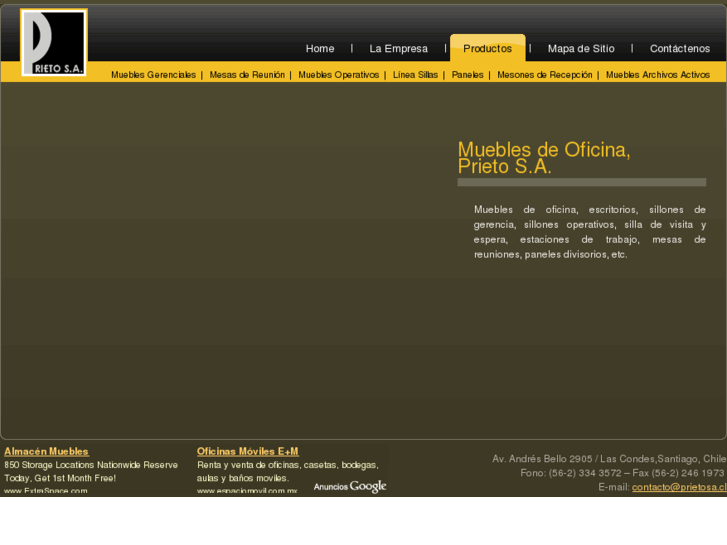The height and width of the screenshot is (545, 727).
Task: Browse Muebles Operativos category
Action: [x=338, y=75]
